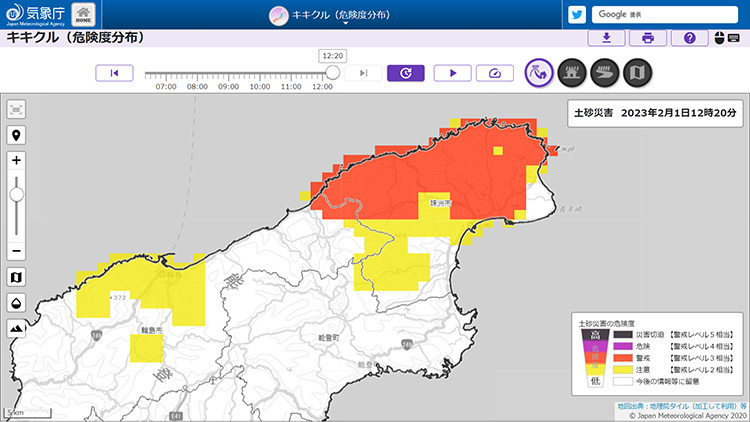Click the skip-to-first time button
750x422 pixels.
(114, 73)
